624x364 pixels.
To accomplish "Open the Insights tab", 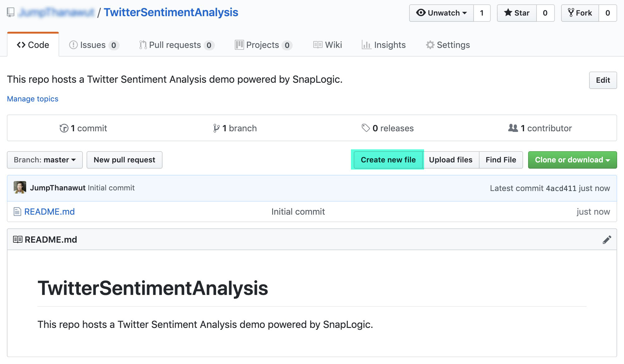I will [384, 45].
